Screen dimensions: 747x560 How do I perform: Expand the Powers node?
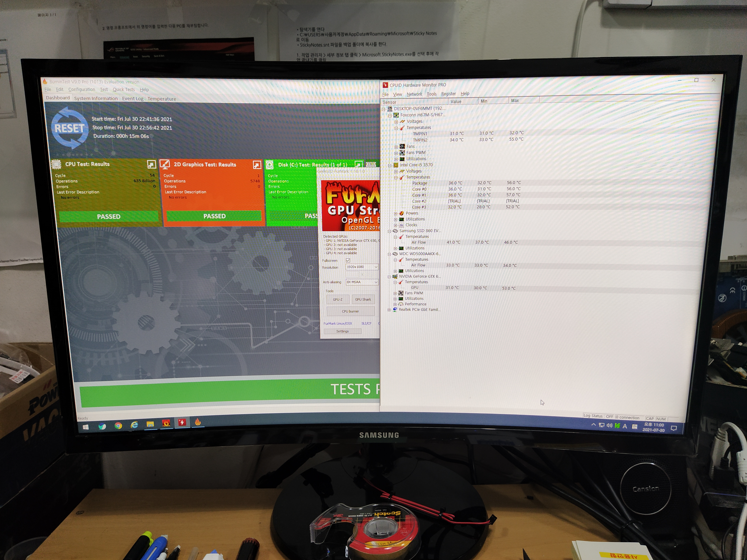pos(396,214)
